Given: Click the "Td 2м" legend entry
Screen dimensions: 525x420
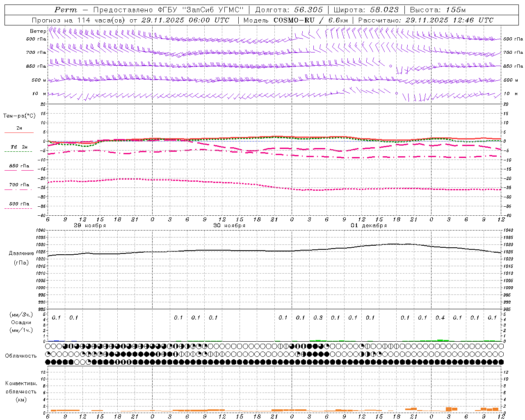Looking at the screenshot, I should (x=19, y=147).
